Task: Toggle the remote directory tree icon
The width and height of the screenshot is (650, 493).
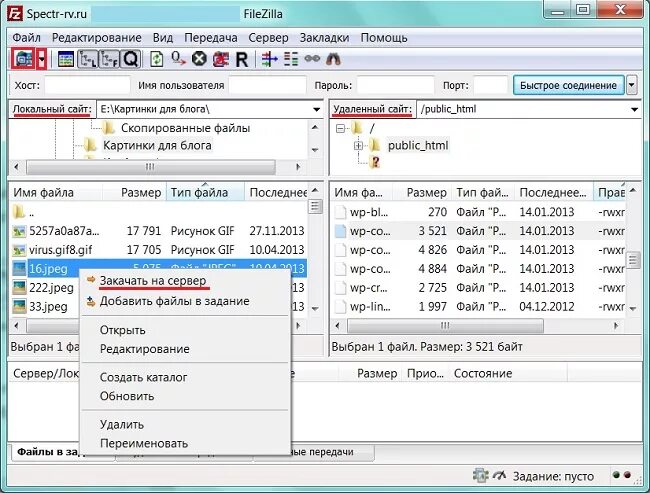Action: coord(109,59)
